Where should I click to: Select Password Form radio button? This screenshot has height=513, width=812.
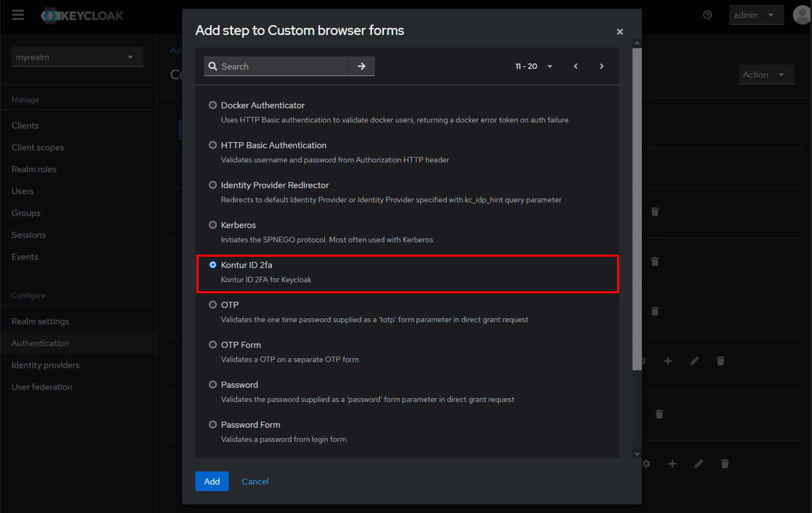coord(213,424)
